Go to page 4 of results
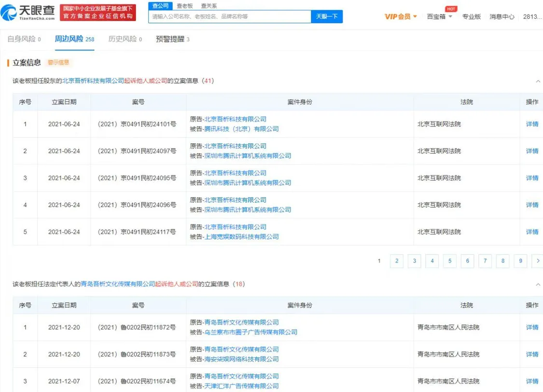Image resolution: width=543 pixels, height=392 pixels. (x=432, y=261)
